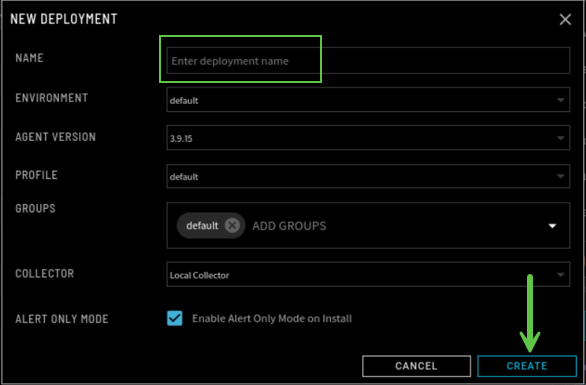Viewport: 586px width, 385px height.
Task: Click the 3.9.15 agent version value
Action: tap(181, 139)
